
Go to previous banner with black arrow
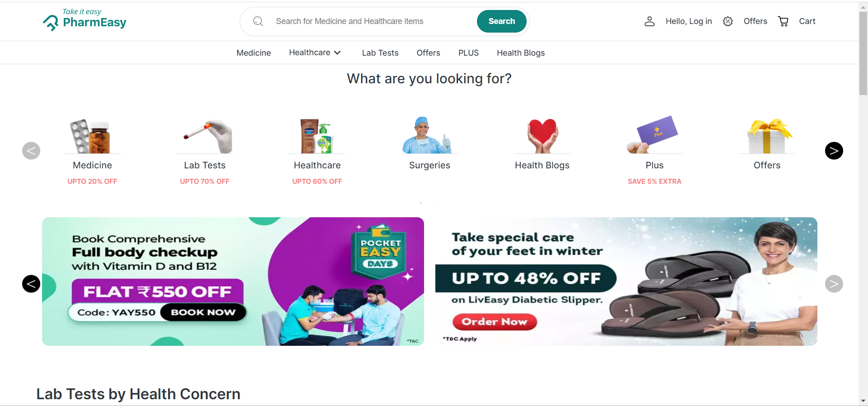pyautogui.click(x=31, y=284)
